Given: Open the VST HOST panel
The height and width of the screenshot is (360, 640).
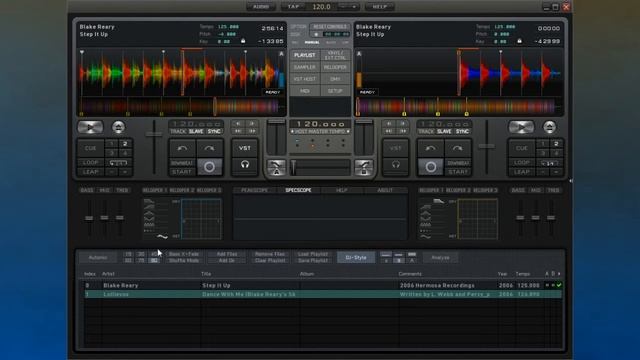Looking at the screenshot, I should [x=305, y=79].
